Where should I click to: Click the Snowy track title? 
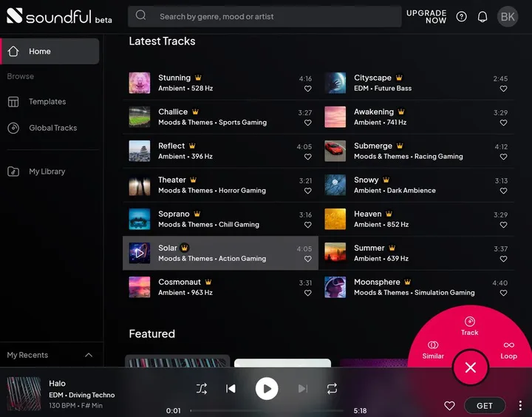[x=366, y=180]
